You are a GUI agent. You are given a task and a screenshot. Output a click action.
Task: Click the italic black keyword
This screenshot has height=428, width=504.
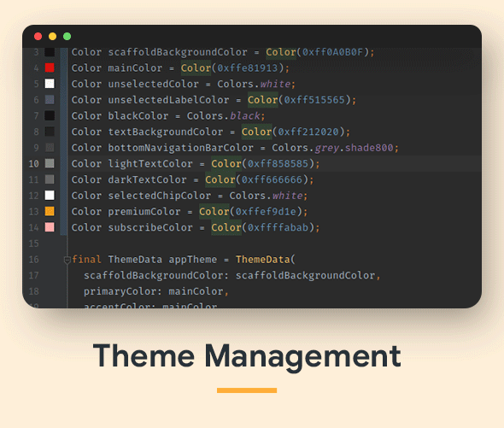[x=244, y=116]
